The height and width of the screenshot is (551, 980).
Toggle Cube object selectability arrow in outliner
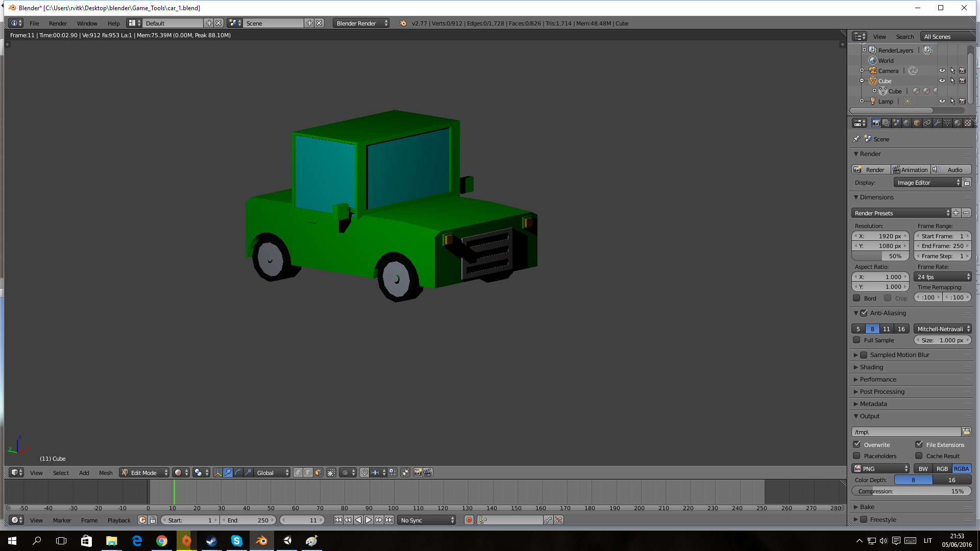(x=952, y=81)
